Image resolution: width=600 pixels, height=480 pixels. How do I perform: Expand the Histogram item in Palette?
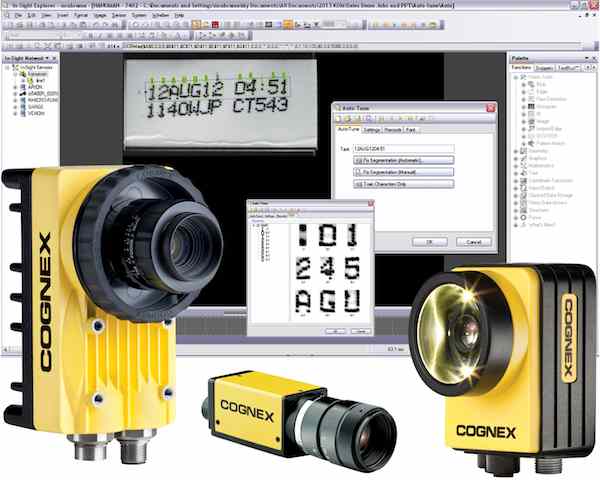point(523,106)
